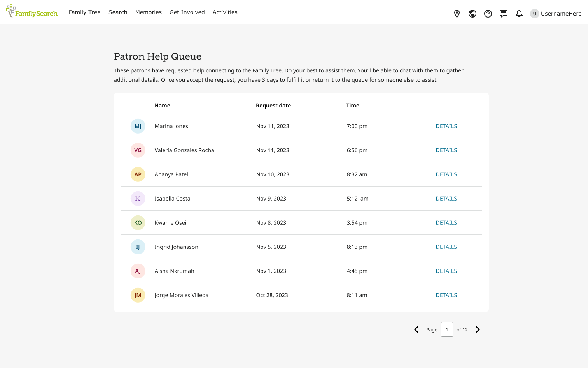
Task: Go to previous page arrow
Action: [x=416, y=329]
